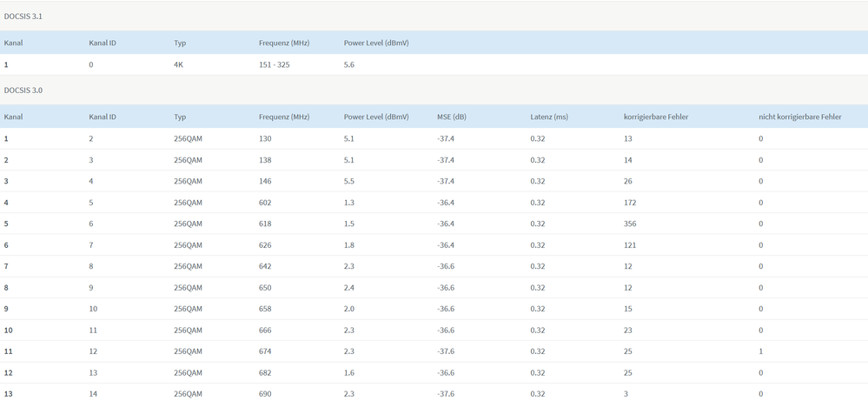Screen dimensions: 868x401
Task: Click the nicht korrigierbare Fehler column header
Action: pos(800,117)
